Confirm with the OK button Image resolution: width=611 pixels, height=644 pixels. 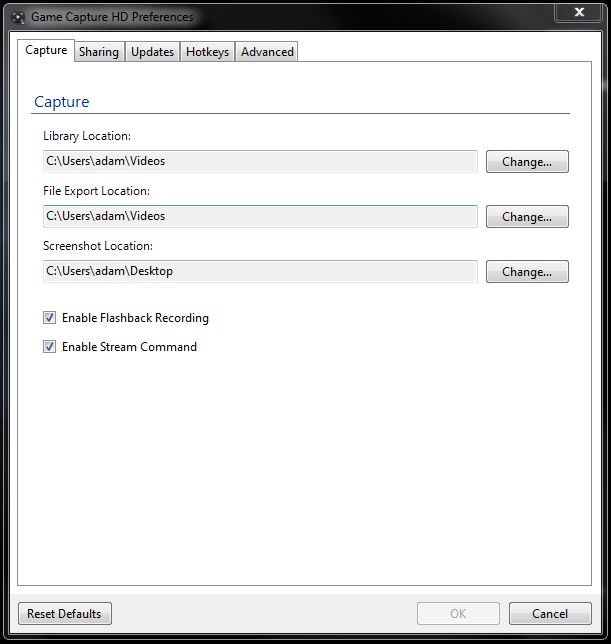point(458,613)
